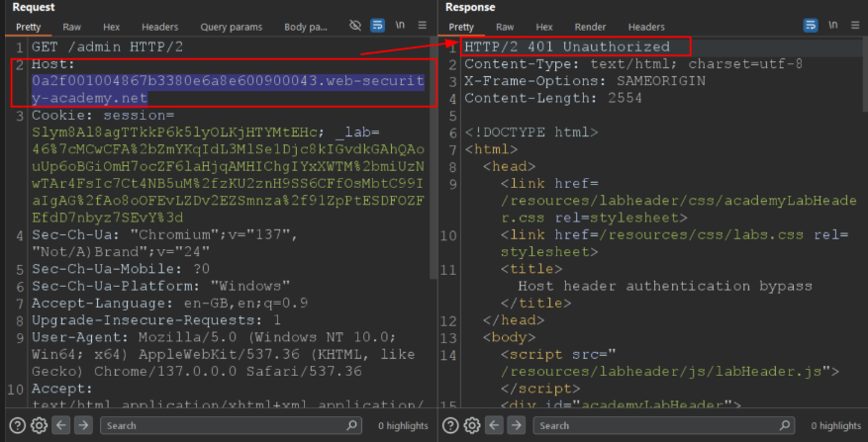Click the magnifier icon in Request search
The height and width of the screenshot is (442, 868).
coord(351,425)
